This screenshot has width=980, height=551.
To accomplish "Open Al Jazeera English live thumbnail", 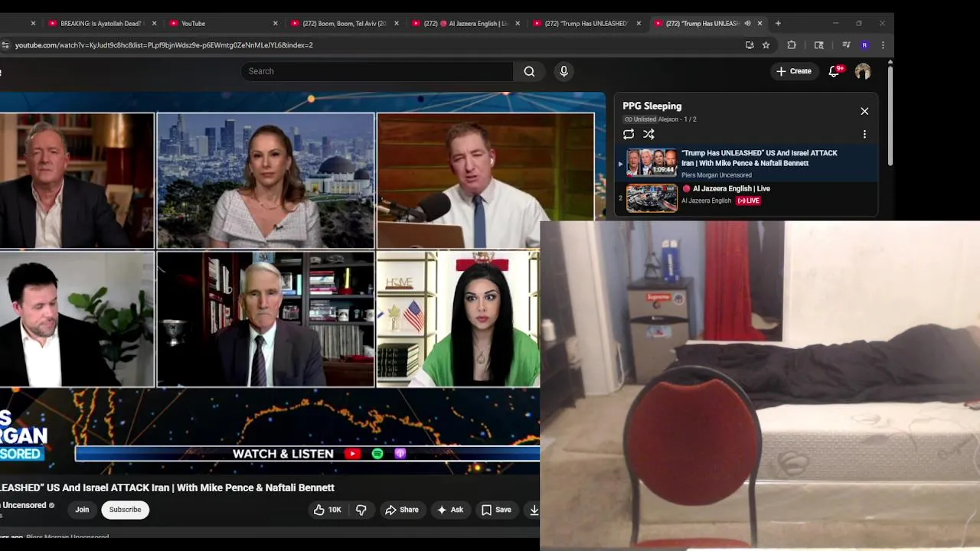I will [652, 197].
